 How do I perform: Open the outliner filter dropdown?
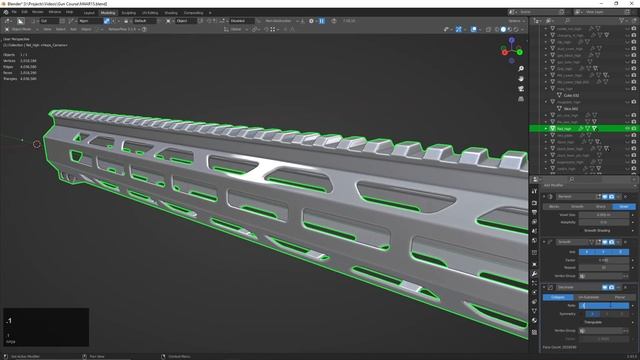624,20
